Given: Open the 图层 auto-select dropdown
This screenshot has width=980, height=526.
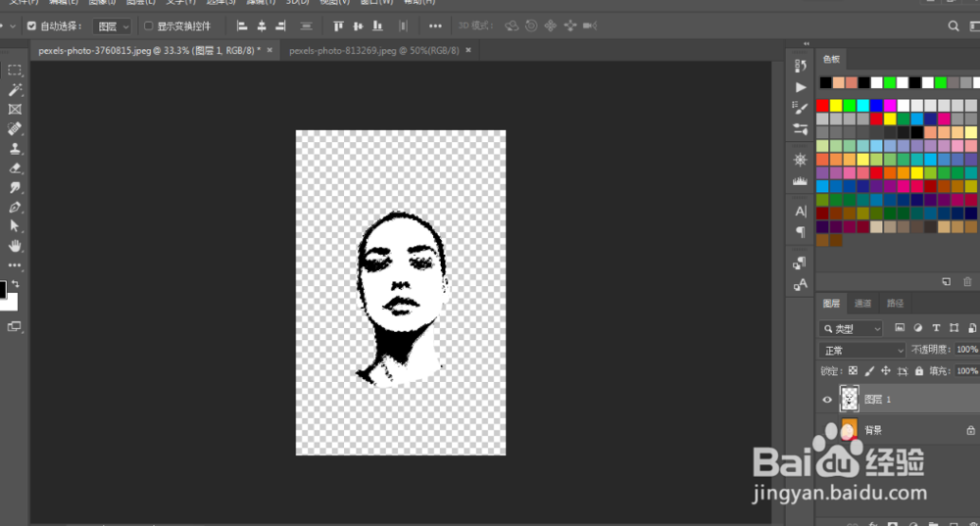Looking at the screenshot, I should tap(112, 26).
